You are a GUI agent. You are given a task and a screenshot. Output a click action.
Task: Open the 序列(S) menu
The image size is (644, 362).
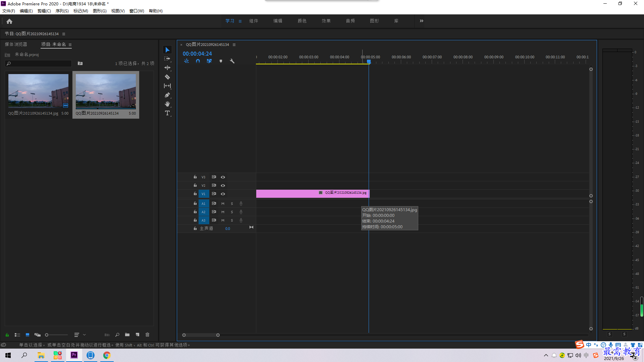(62, 11)
